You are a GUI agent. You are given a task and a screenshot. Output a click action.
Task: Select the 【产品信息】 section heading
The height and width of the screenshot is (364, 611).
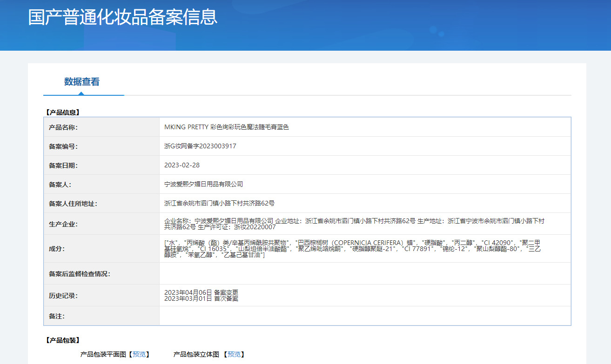pos(63,112)
